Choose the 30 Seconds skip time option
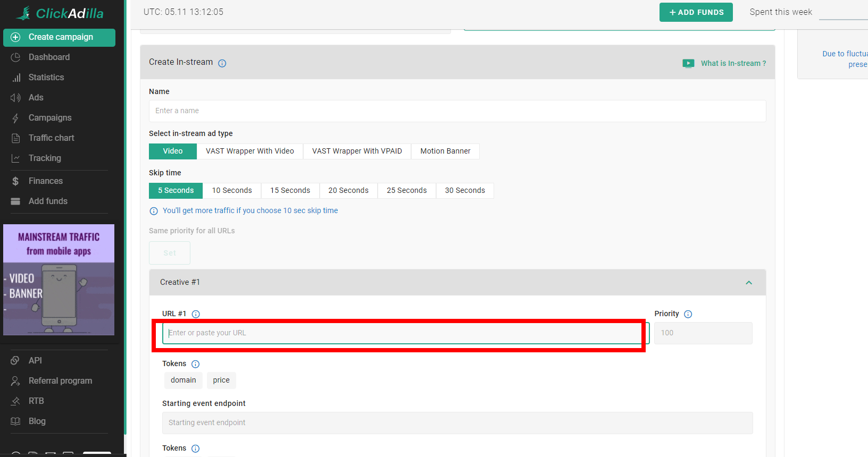Viewport: 868px width, 457px height. click(x=465, y=191)
